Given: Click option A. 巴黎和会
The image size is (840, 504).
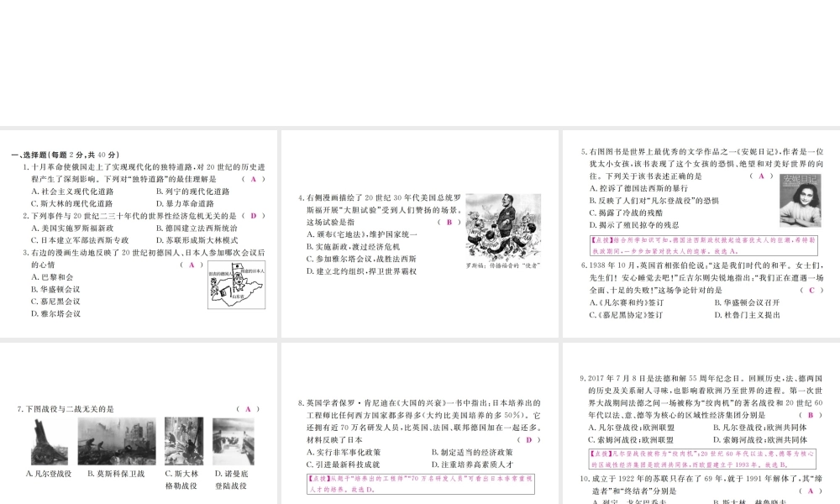Looking at the screenshot, I should [52, 277].
